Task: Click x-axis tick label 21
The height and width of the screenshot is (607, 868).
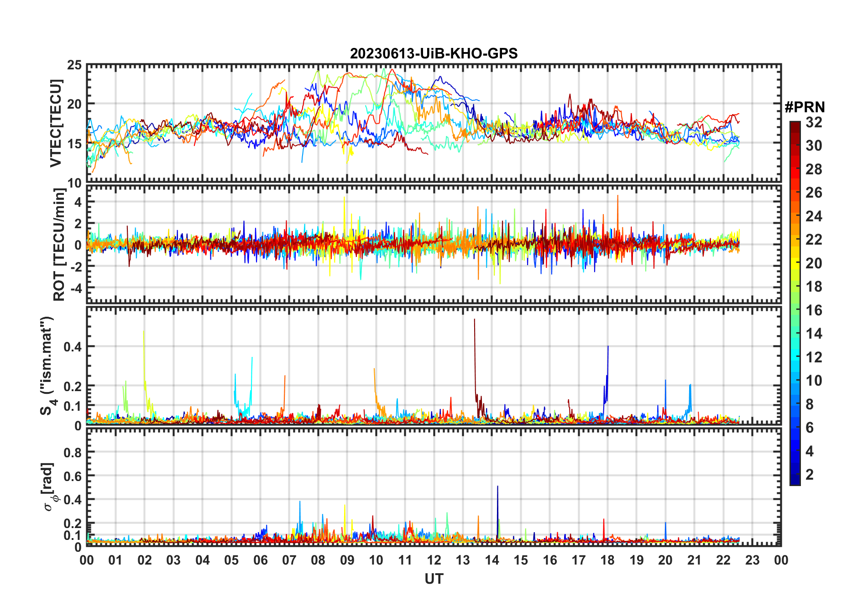Action: click(x=694, y=560)
